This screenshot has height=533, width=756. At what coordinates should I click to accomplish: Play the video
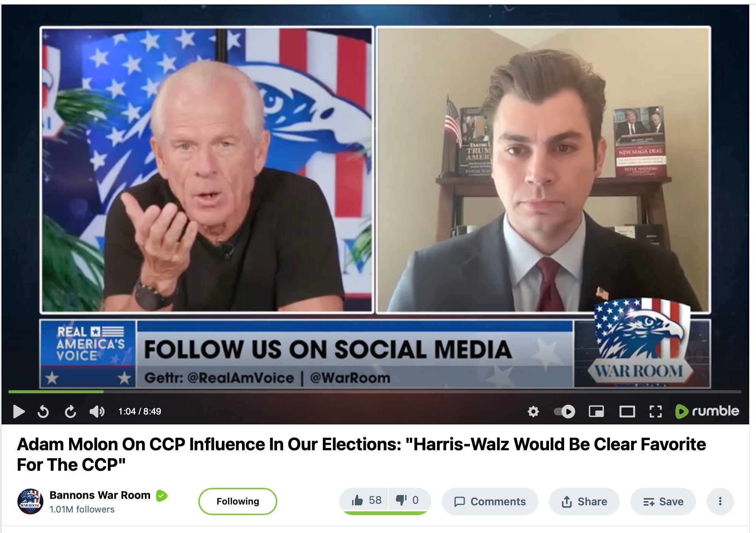point(19,412)
